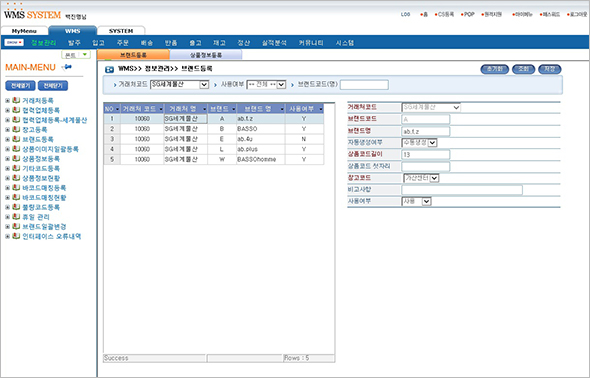Click the 인터페이스 오류내역 menu item
This screenshot has height=378, width=590.
click(x=52, y=237)
